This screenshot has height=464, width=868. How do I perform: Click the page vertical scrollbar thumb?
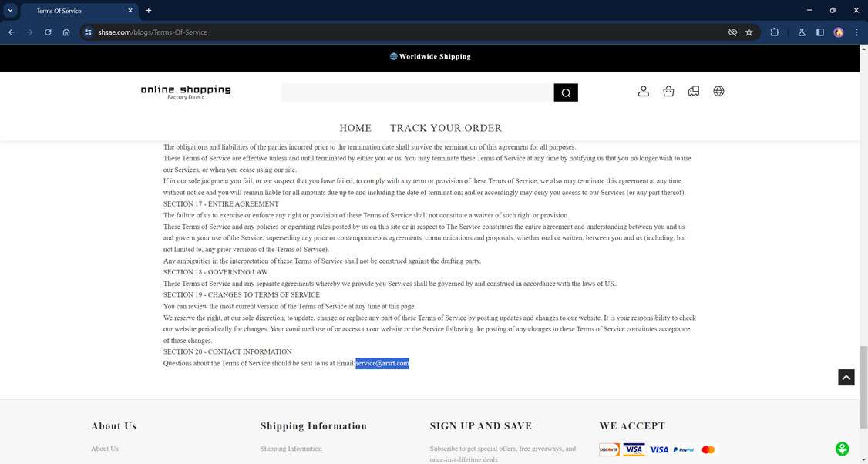(863, 388)
